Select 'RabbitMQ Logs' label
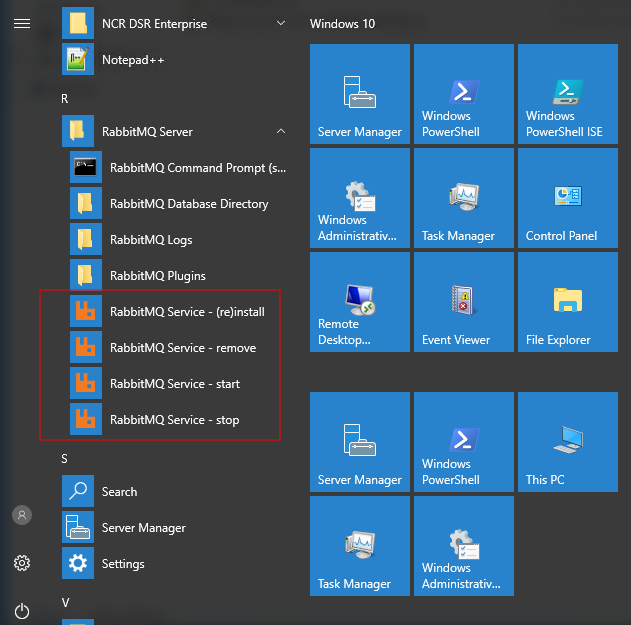 (151, 240)
